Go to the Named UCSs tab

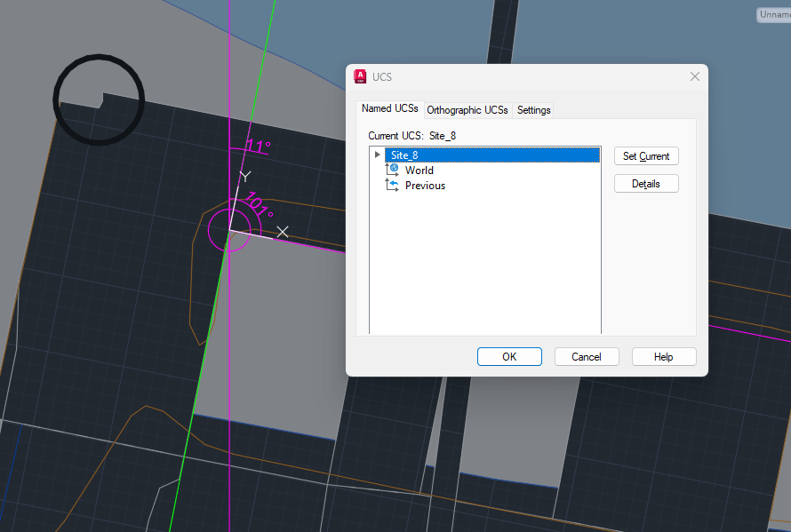point(390,108)
